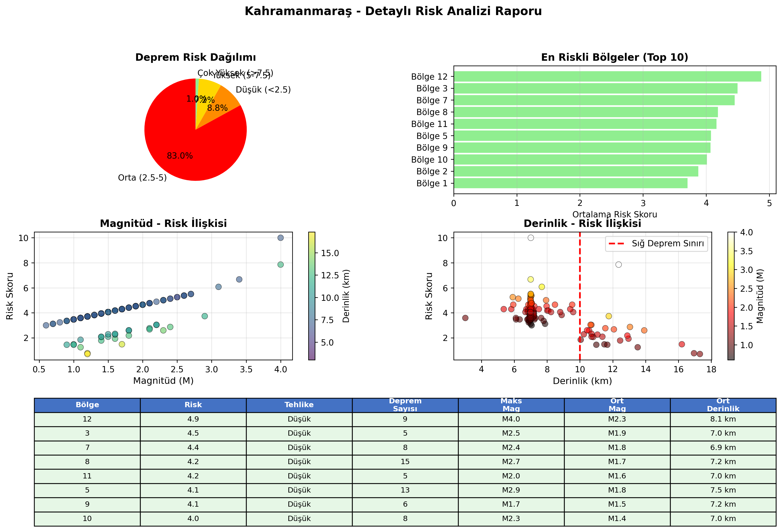Select the Ort Mag column header
Screen dimensions: 782x532
tap(617, 405)
